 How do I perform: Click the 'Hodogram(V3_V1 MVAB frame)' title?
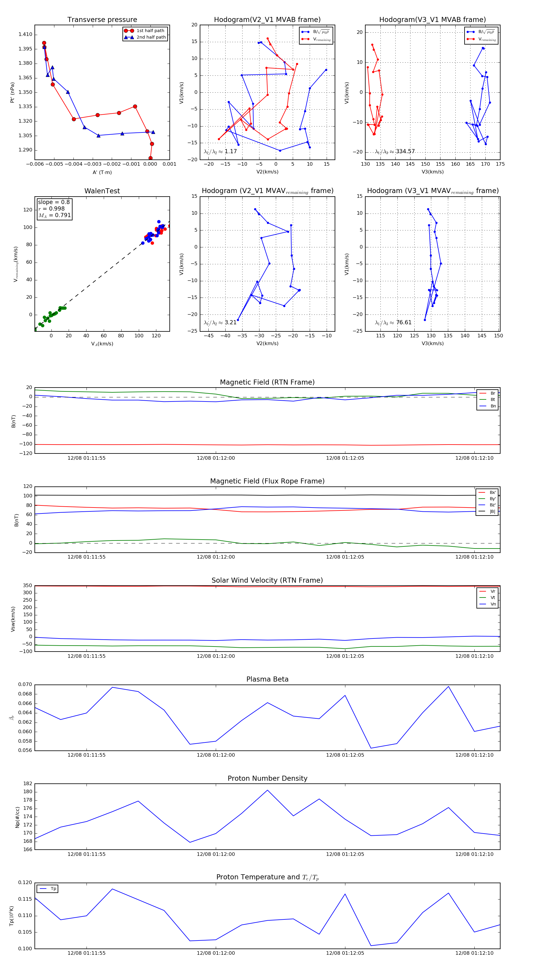point(432,20)
